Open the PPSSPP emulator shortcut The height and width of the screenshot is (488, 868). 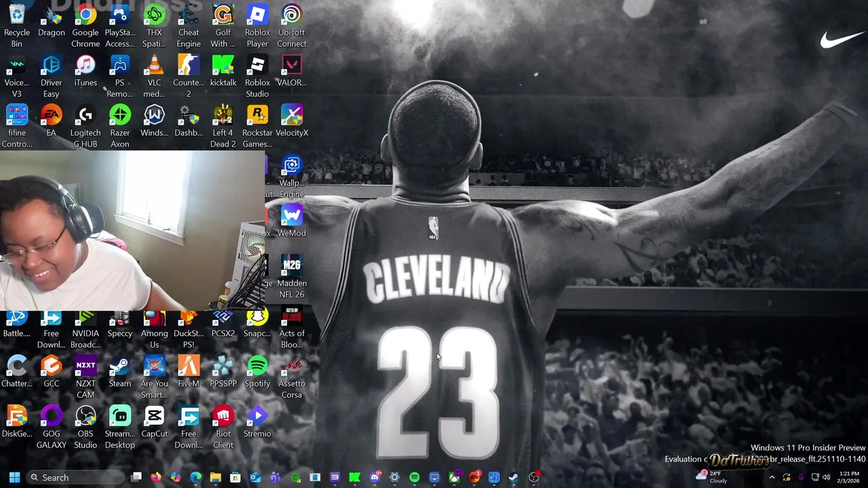[223, 372]
